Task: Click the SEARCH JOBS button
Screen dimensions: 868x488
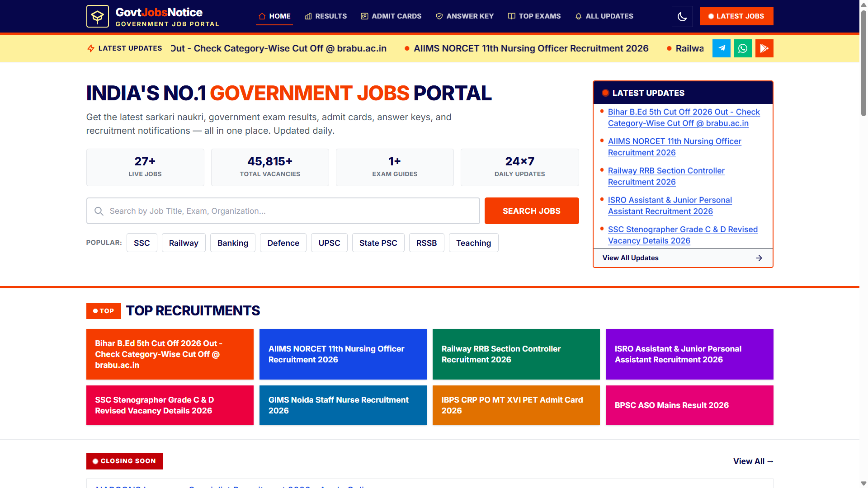Action: 532,211
